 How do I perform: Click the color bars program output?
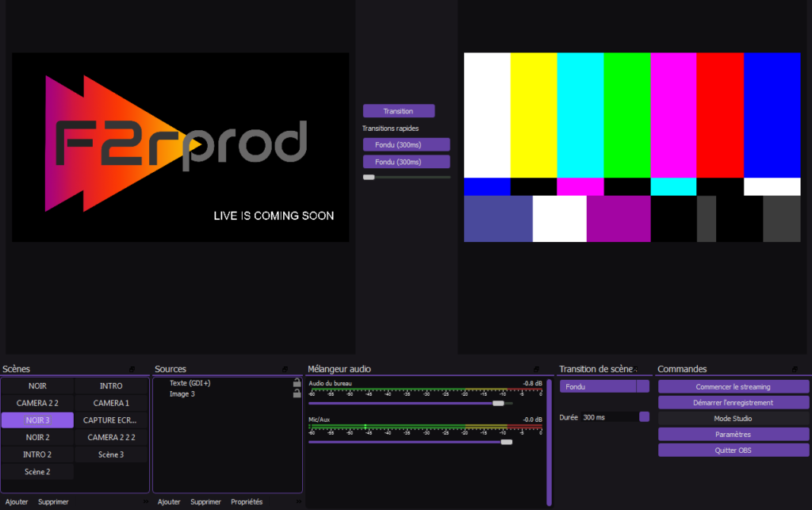[632, 147]
